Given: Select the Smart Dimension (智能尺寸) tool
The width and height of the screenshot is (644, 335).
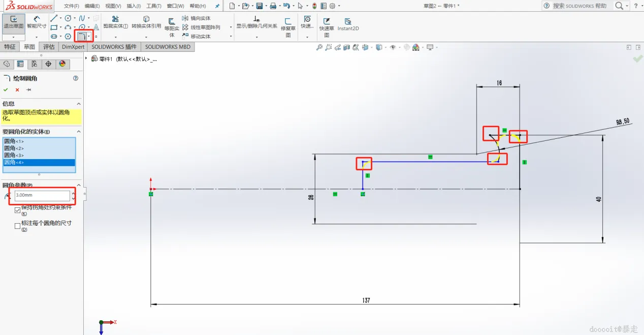Looking at the screenshot, I should click(37, 22).
